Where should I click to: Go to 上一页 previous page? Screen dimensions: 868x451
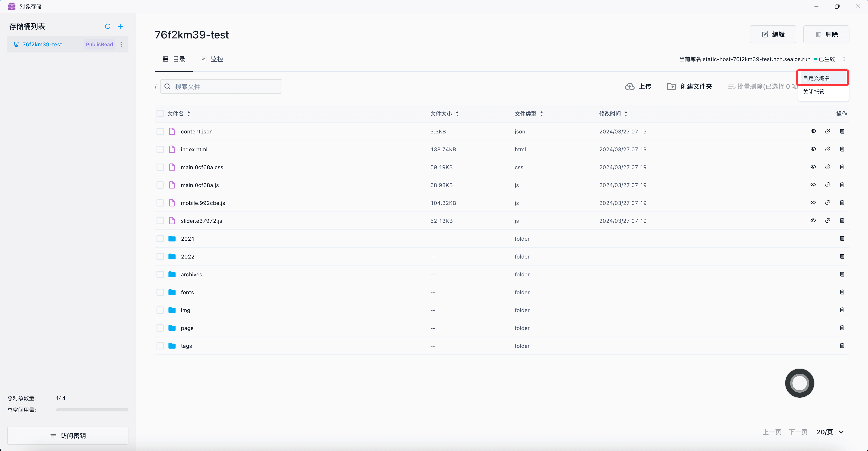click(772, 432)
